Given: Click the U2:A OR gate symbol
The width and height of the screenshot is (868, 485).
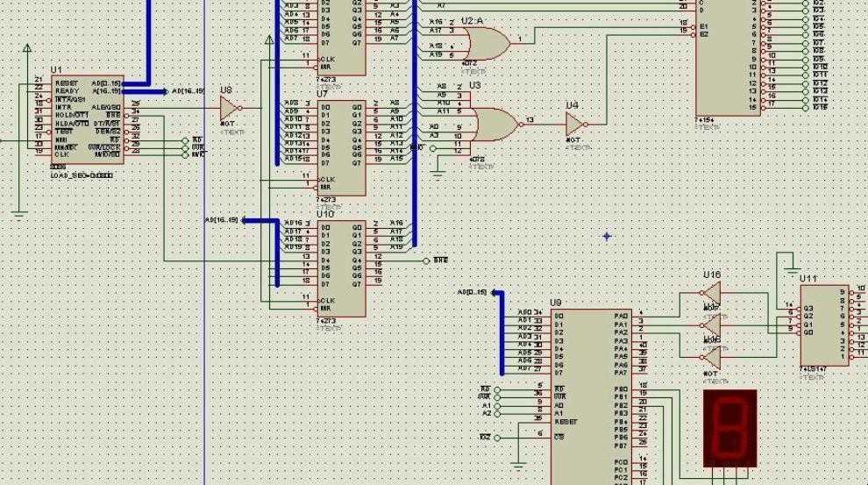Looking at the screenshot, I should pyautogui.click(x=487, y=43).
